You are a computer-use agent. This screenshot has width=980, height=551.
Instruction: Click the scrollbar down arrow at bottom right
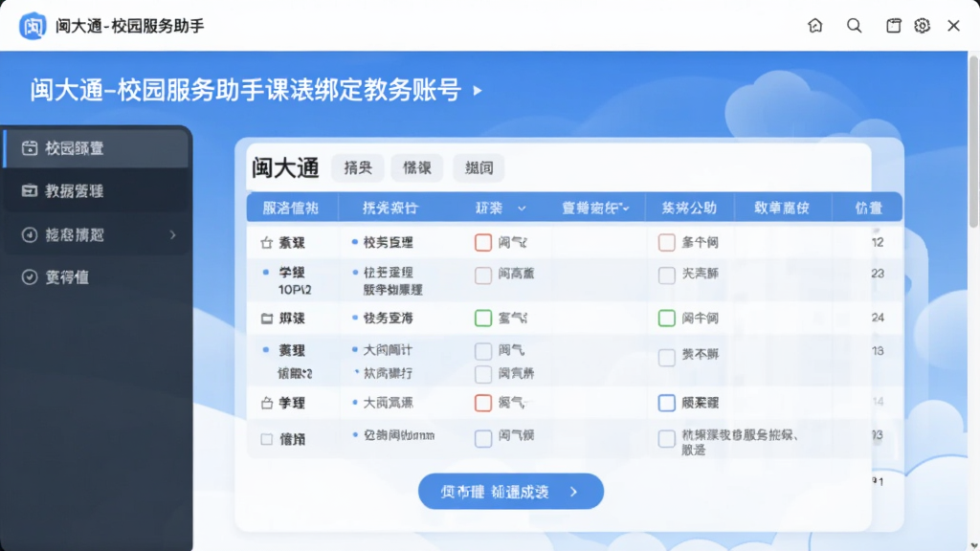coord(973,545)
